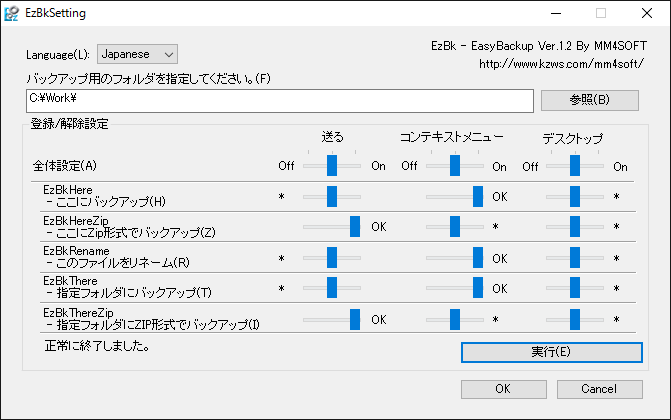
Task: Click the 正常に終了しました。 status message
Action: click(x=97, y=346)
